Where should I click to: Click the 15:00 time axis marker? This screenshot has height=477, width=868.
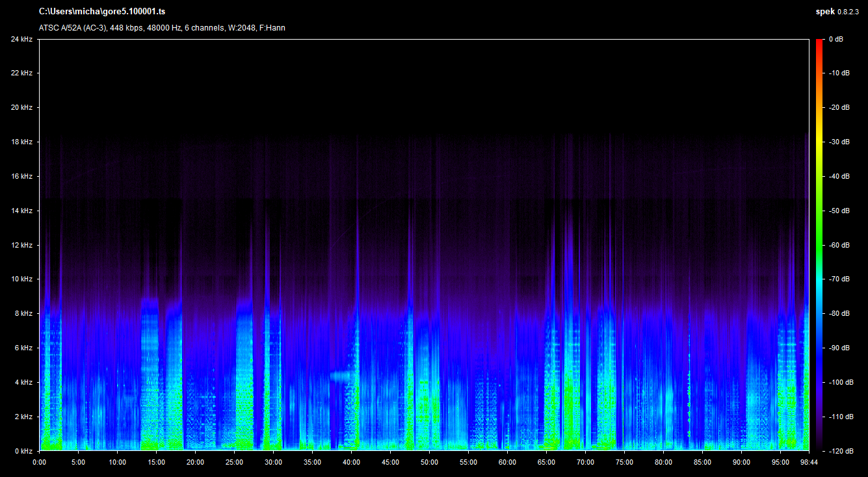(156, 462)
